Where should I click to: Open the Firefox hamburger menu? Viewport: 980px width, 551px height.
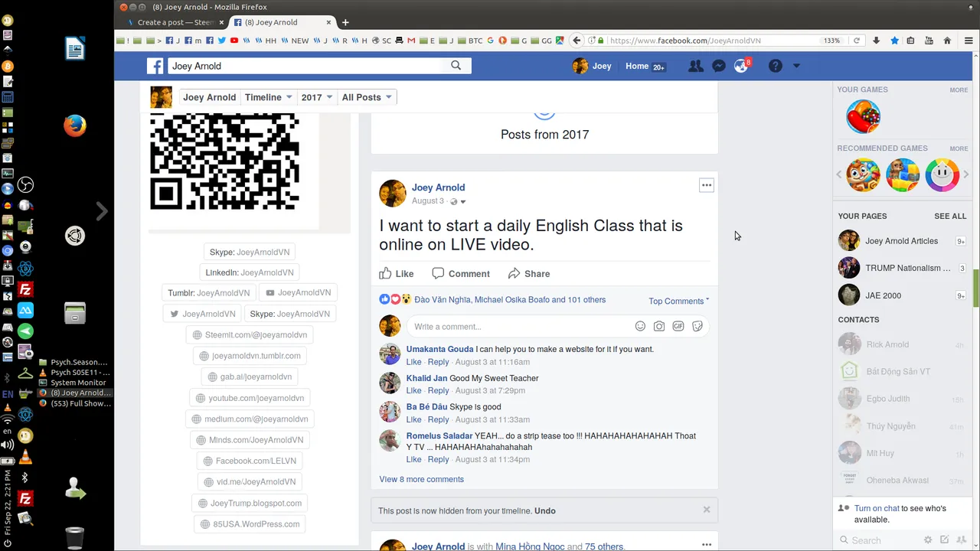point(969,41)
